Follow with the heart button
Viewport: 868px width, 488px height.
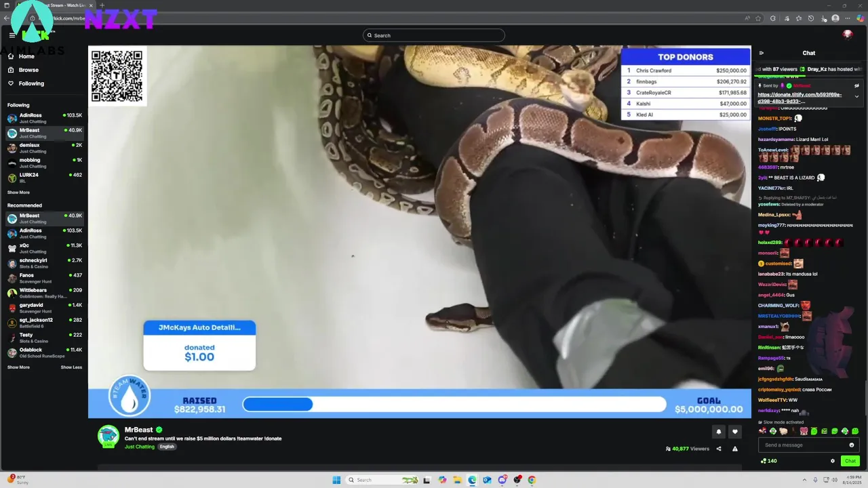coord(735,432)
